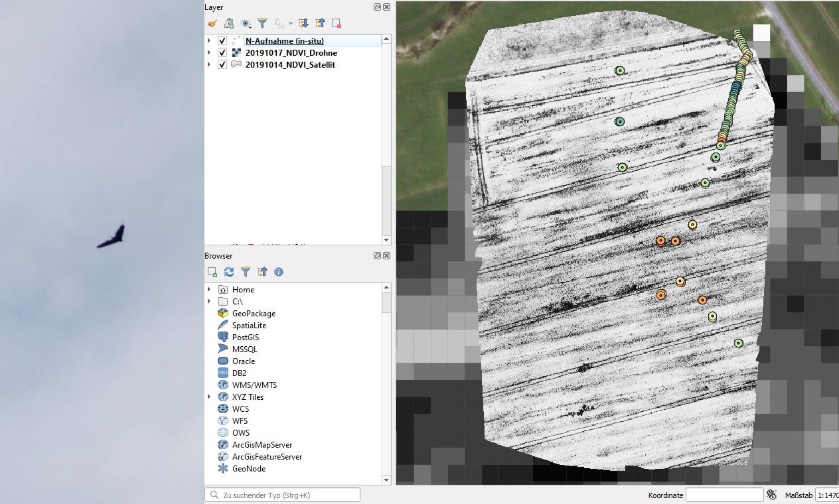
Task: Expand all layers in the Layer panel
Action: click(304, 23)
